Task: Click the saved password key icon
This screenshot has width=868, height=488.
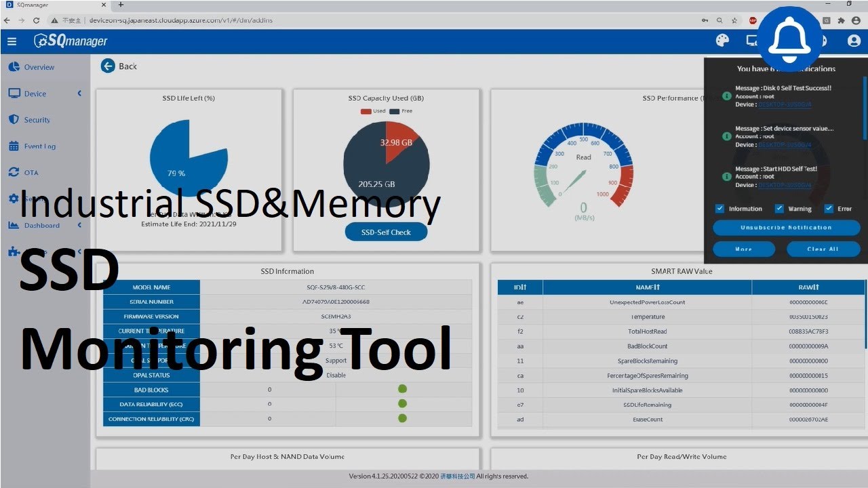Action: click(x=705, y=20)
